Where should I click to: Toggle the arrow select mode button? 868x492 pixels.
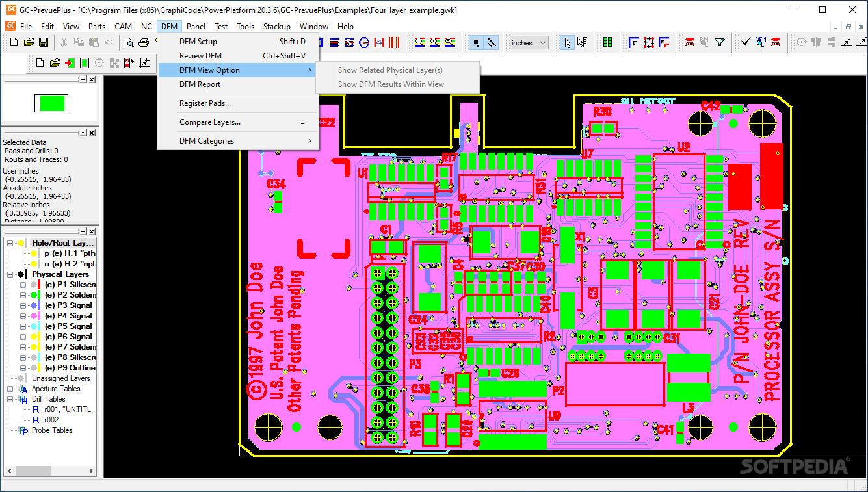point(567,43)
